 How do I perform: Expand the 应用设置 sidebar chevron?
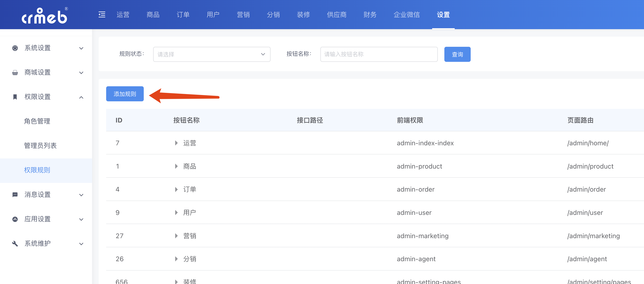click(x=81, y=220)
